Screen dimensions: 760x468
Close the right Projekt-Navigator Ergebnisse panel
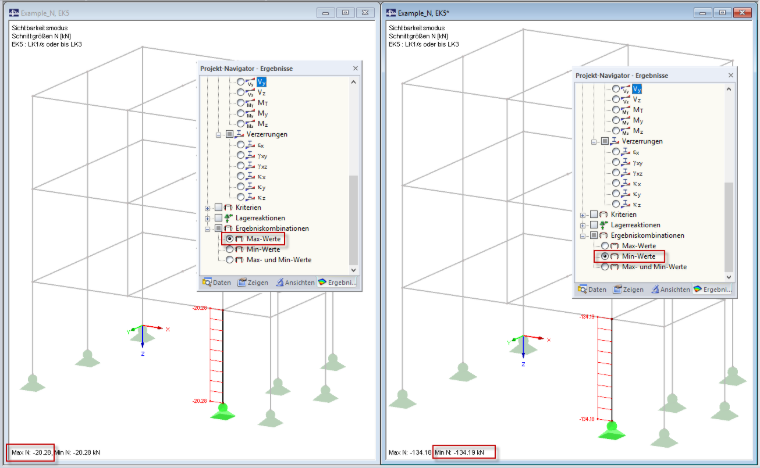point(730,75)
